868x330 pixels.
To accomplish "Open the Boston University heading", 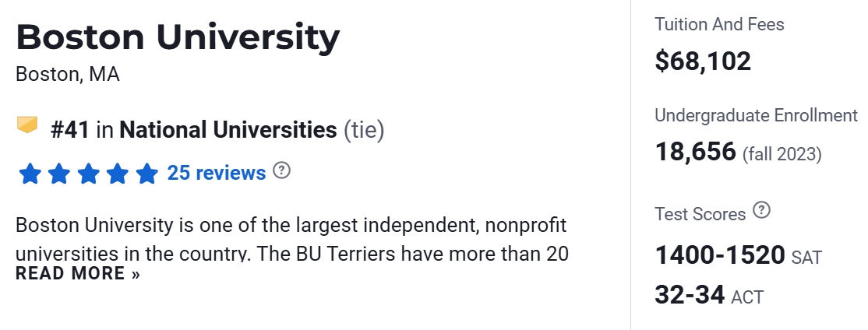I will click(178, 37).
